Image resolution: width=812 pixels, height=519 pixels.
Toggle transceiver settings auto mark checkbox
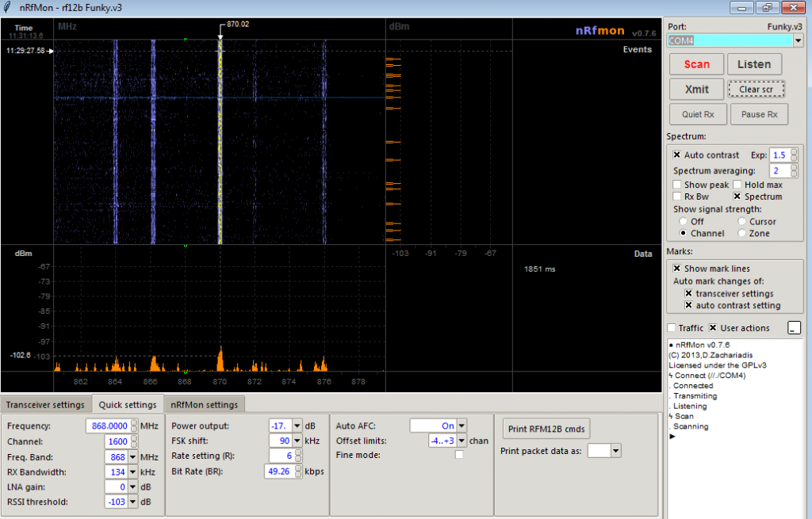pos(688,293)
